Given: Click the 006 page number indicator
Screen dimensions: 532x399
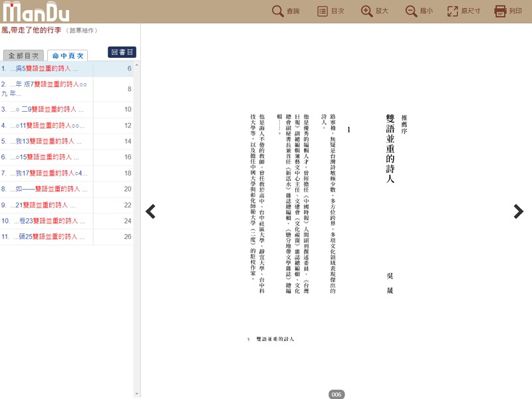Looking at the screenshot, I should coord(336,394).
